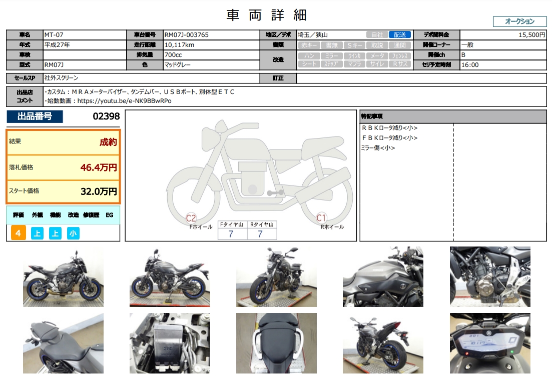This screenshot has height=392, width=552.
Task: Click the mileage 10,117km cell
Action: [x=211, y=45]
